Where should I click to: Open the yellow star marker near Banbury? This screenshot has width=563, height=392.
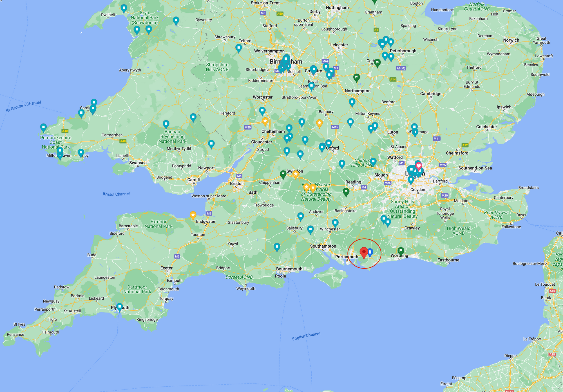tap(319, 123)
